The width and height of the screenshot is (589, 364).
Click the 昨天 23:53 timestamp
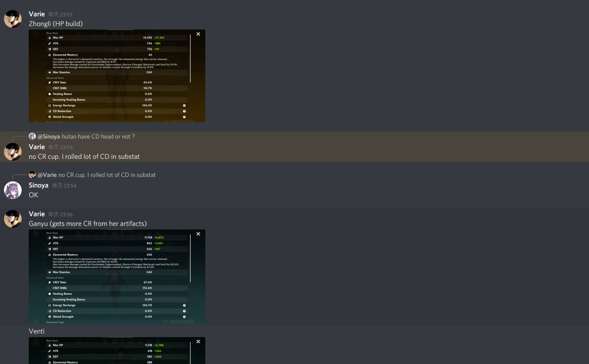(x=60, y=15)
